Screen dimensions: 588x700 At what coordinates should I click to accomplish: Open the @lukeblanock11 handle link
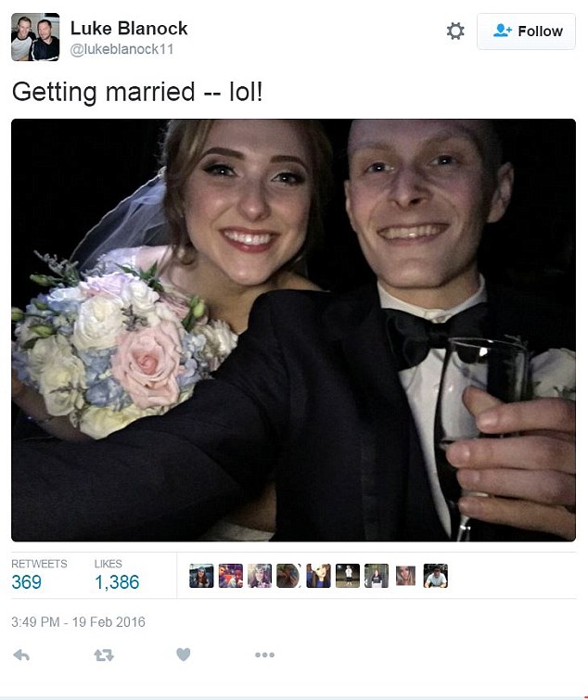pyautogui.click(x=121, y=49)
